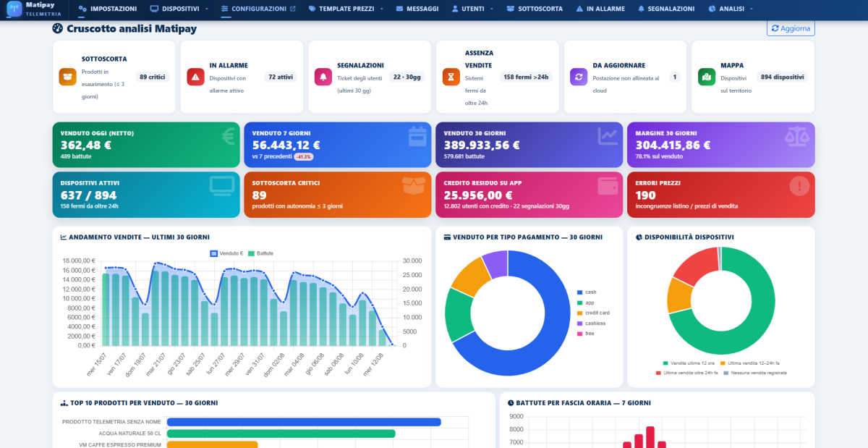Click the 190 value on Errori Prezzi
The width and height of the screenshot is (868, 448).
(x=646, y=195)
